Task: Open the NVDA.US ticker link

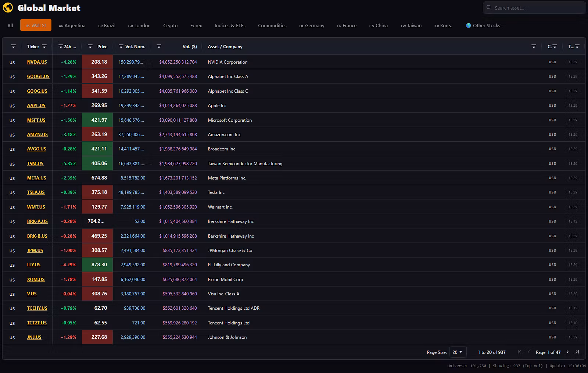Action: pyautogui.click(x=37, y=62)
